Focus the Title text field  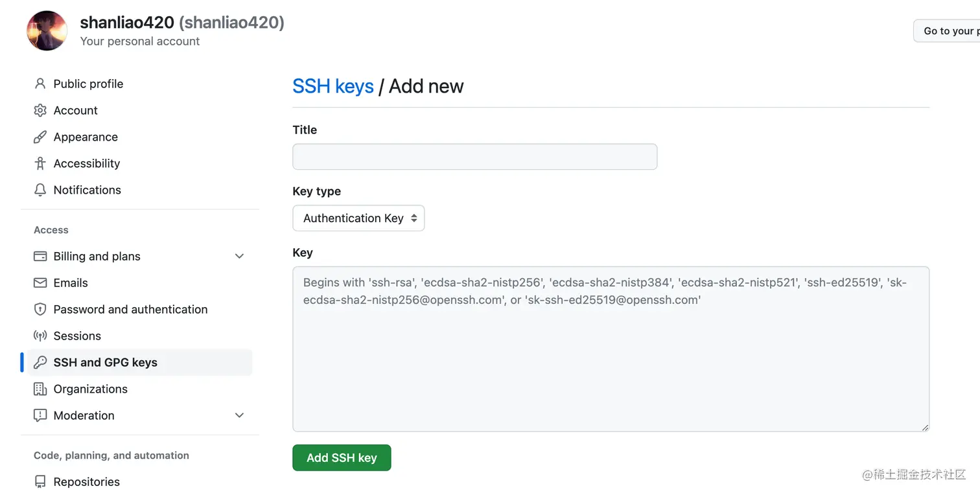pyautogui.click(x=474, y=157)
